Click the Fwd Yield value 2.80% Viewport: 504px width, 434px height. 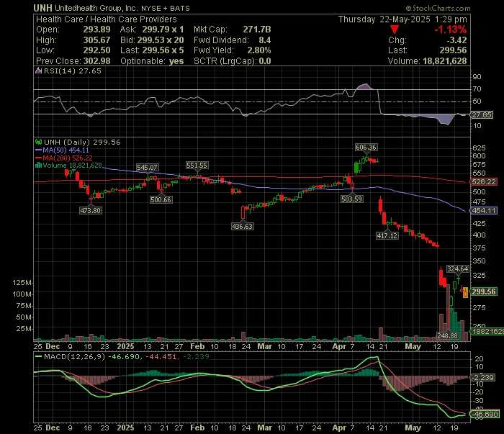point(259,50)
